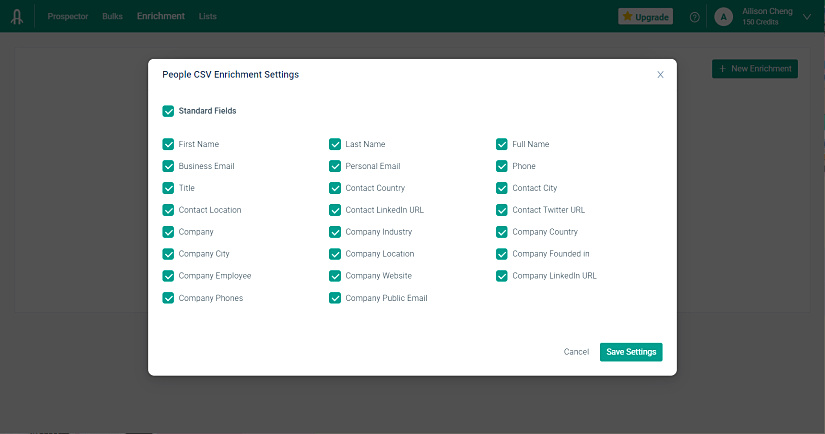Open the help question mark icon

click(x=695, y=17)
